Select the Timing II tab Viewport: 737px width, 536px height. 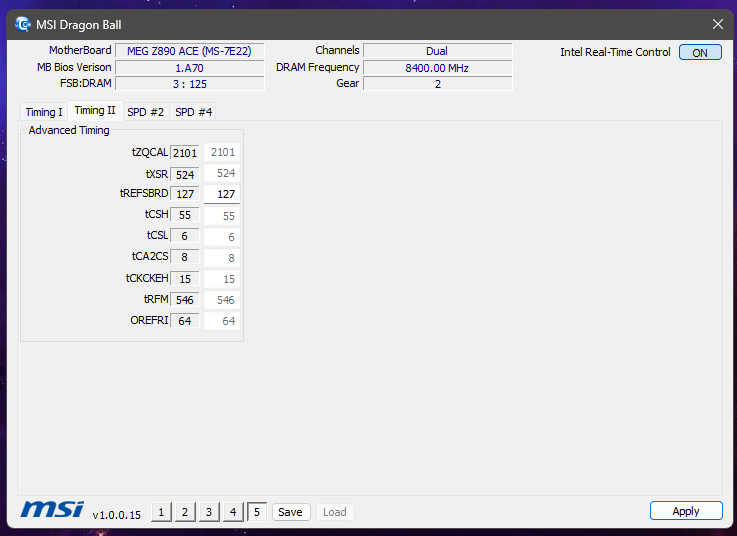click(x=95, y=110)
